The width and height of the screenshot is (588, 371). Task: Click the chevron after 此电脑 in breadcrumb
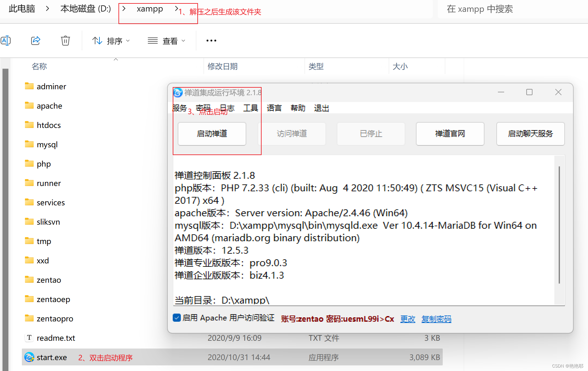pos(47,9)
